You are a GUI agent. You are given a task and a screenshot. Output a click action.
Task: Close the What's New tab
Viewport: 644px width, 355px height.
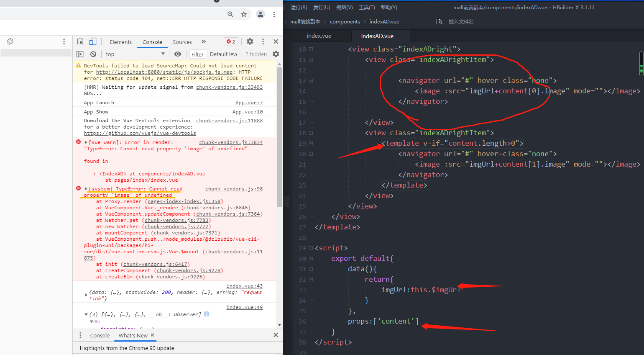[152, 335]
